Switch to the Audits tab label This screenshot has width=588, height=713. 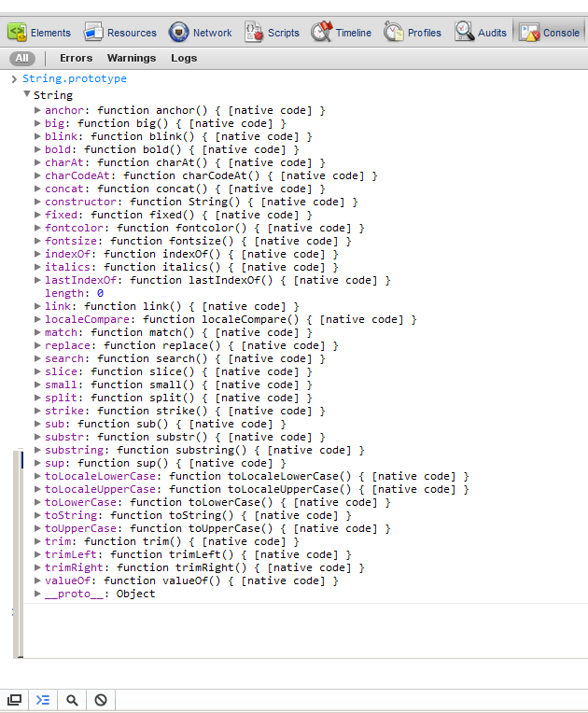click(492, 33)
